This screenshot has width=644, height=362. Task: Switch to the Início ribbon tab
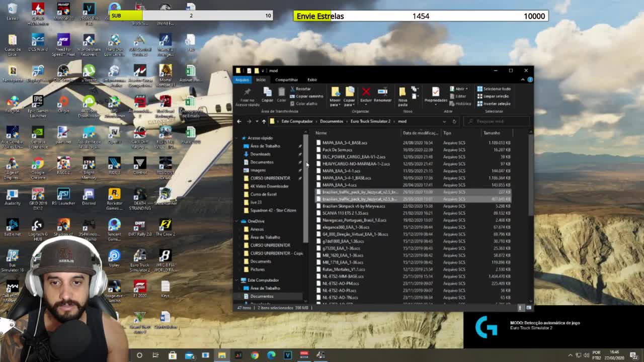click(261, 79)
